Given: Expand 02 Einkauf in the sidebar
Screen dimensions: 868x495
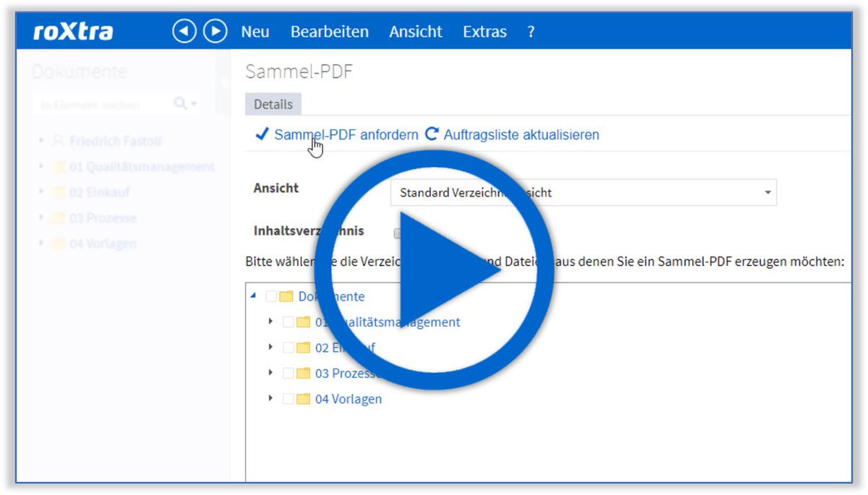Looking at the screenshot, I should click(41, 192).
